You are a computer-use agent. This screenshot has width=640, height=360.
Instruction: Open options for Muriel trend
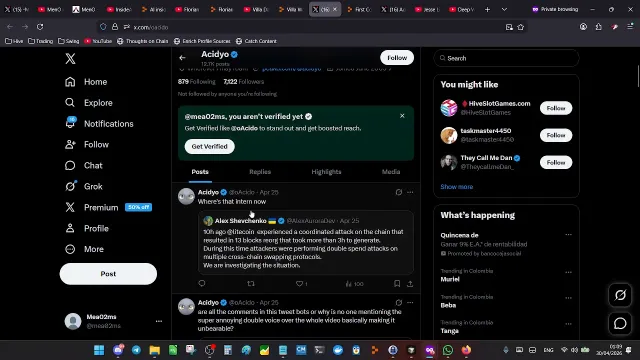tap(568, 272)
